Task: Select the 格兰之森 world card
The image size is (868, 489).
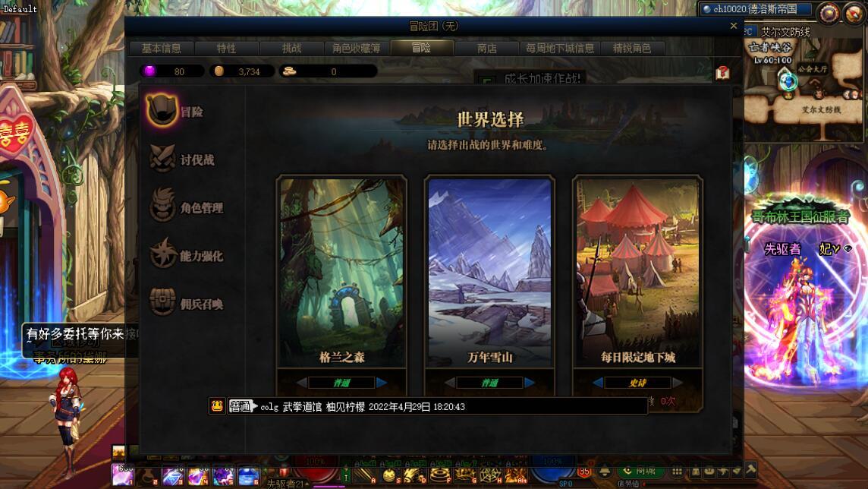Action: click(341, 271)
